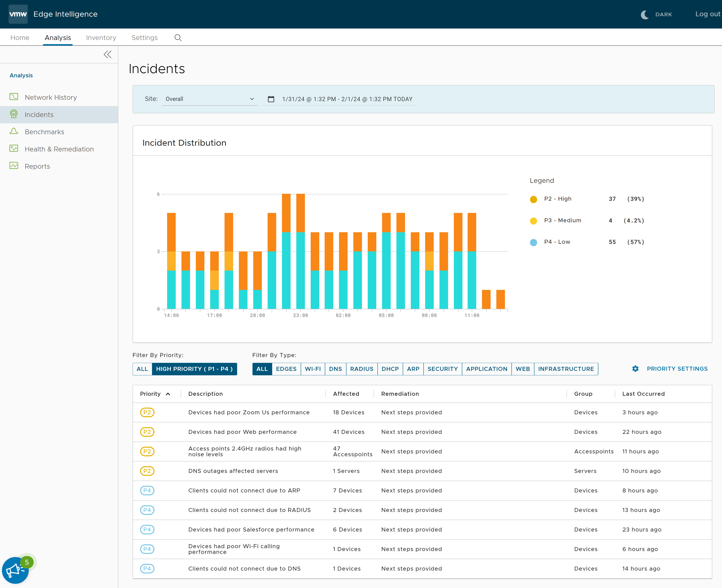Click the Log out link
Image resolution: width=722 pixels, height=588 pixels.
click(x=708, y=14)
